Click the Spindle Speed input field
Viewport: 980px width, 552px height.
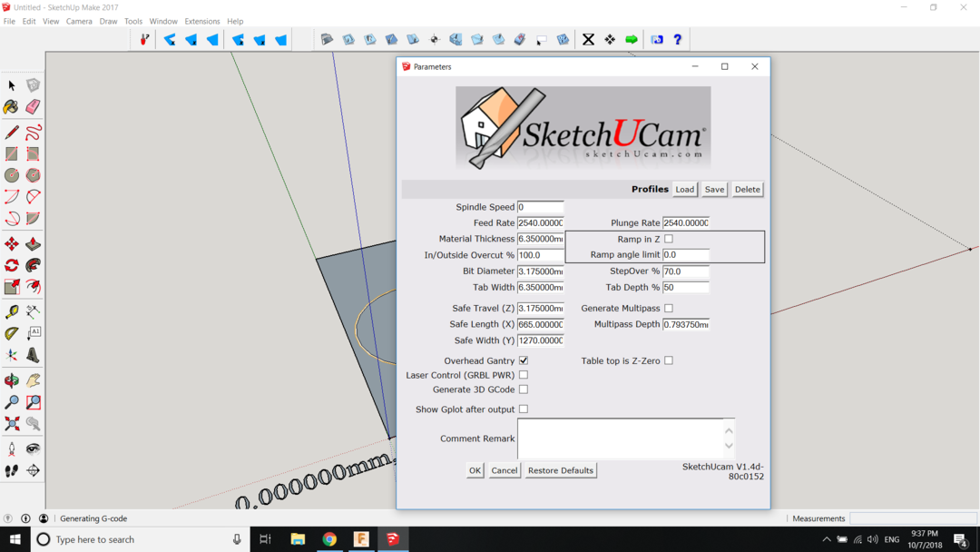[540, 207]
